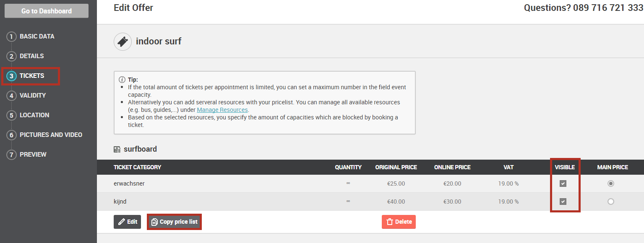Click the step 7 Preview circle icon
This screenshot has width=644, height=243.
click(12, 155)
